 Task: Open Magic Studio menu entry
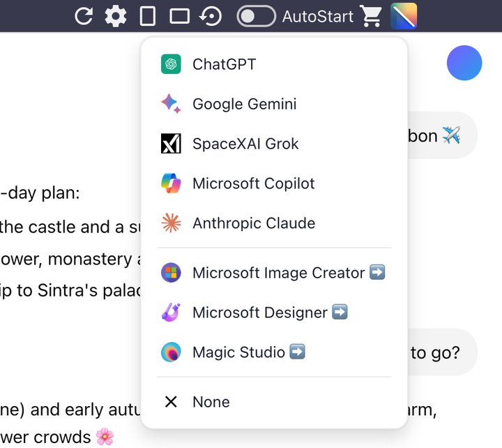274,352
